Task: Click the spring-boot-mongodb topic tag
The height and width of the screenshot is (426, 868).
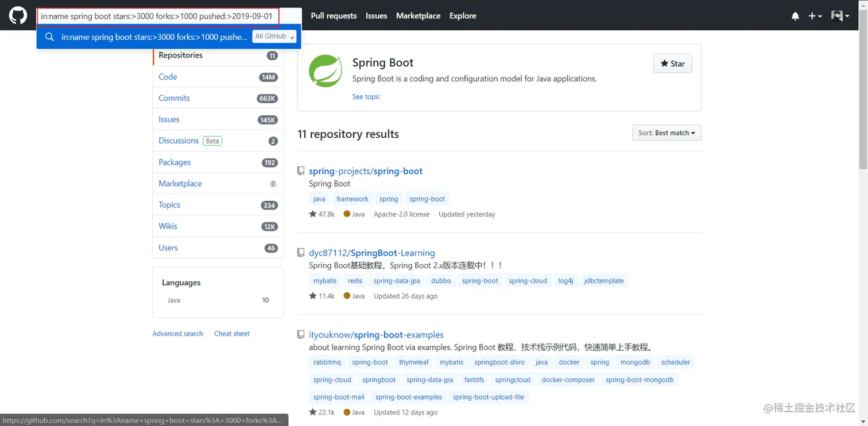Action: point(640,380)
